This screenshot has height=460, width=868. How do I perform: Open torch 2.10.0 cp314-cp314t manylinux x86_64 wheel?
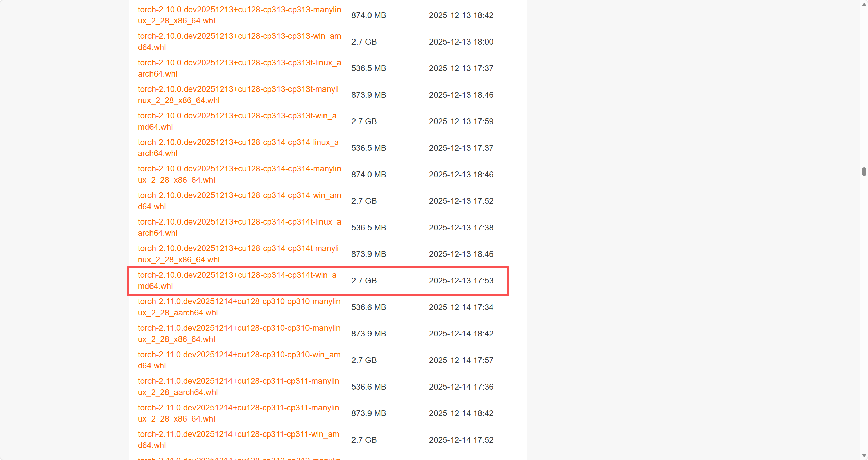(238, 249)
